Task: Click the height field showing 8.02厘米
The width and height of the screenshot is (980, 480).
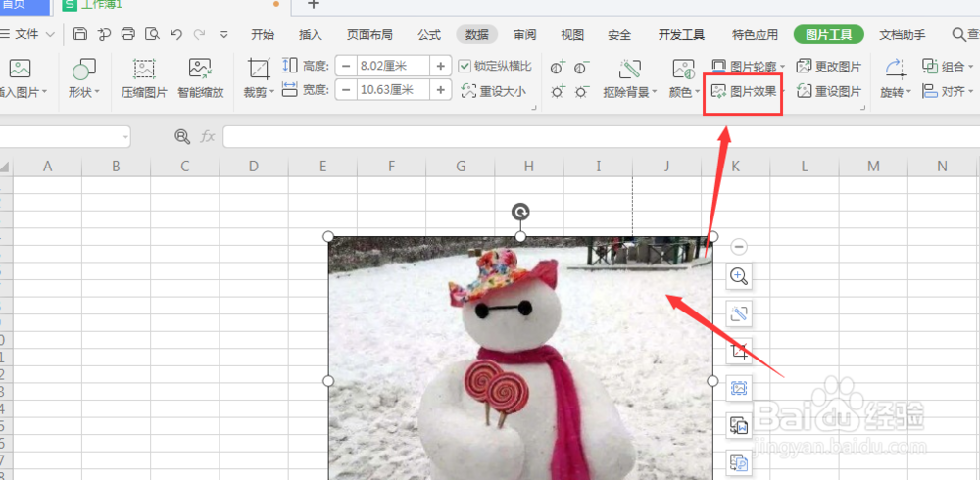Action: pos(393,66)
